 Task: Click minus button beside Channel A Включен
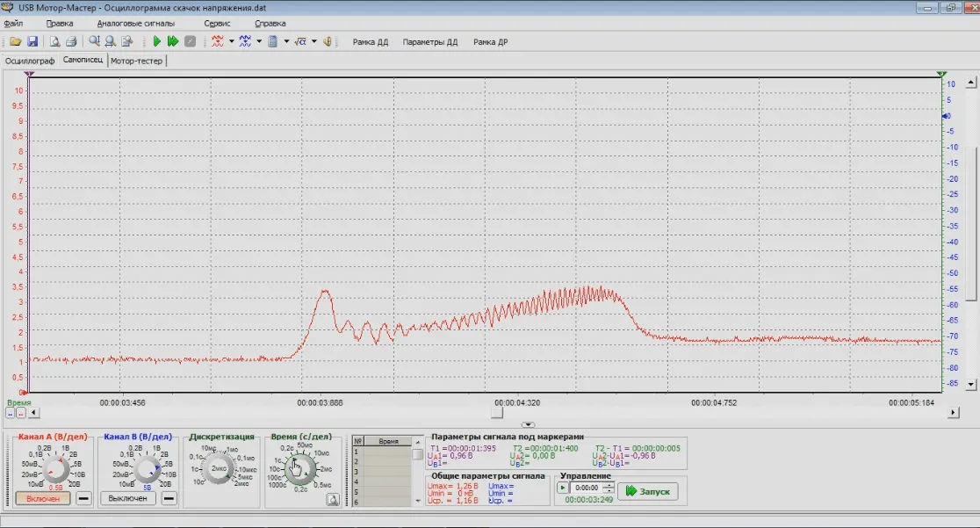pyautogui.click(x=83, y=499)
